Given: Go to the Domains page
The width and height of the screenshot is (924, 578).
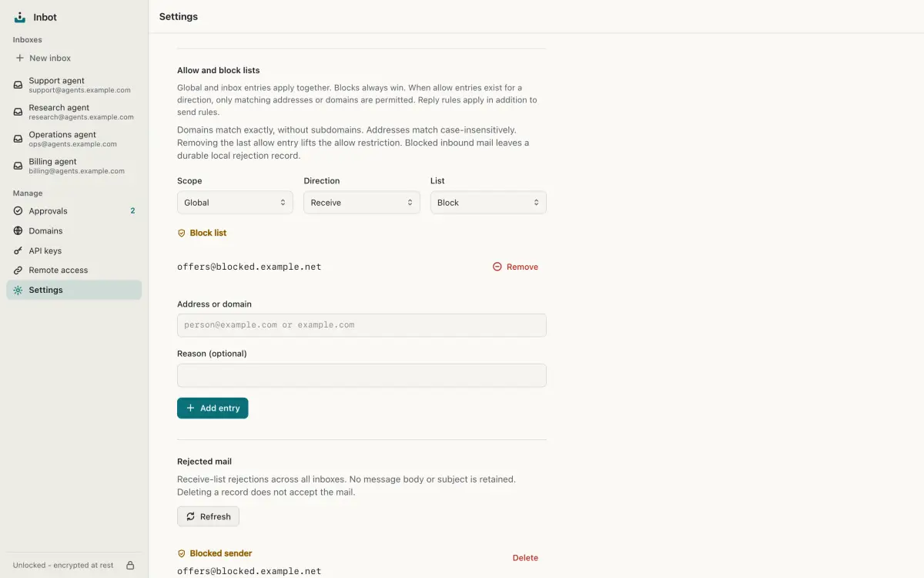Looking at the screenshot, I should tap(74, 230).
